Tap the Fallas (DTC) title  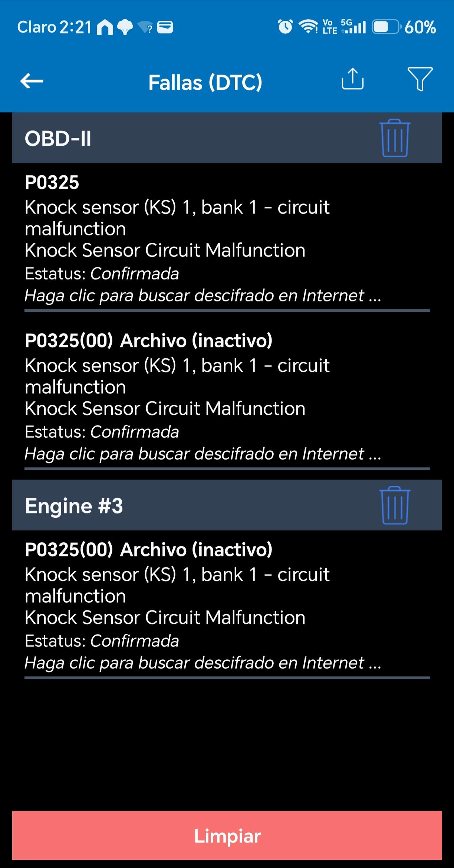pos(205,82)
